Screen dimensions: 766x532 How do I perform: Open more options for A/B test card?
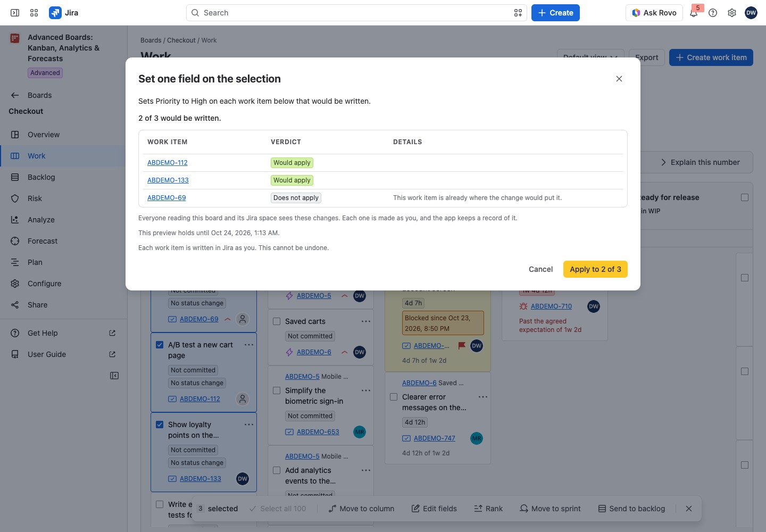pyautogui.click(x=249, y=345)
